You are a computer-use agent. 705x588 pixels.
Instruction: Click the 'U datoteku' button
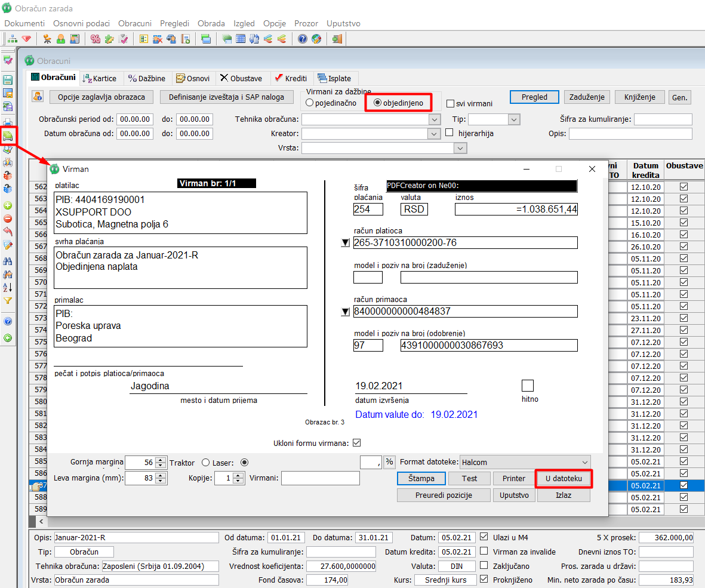pyautogui.click(x=564, y=479)
